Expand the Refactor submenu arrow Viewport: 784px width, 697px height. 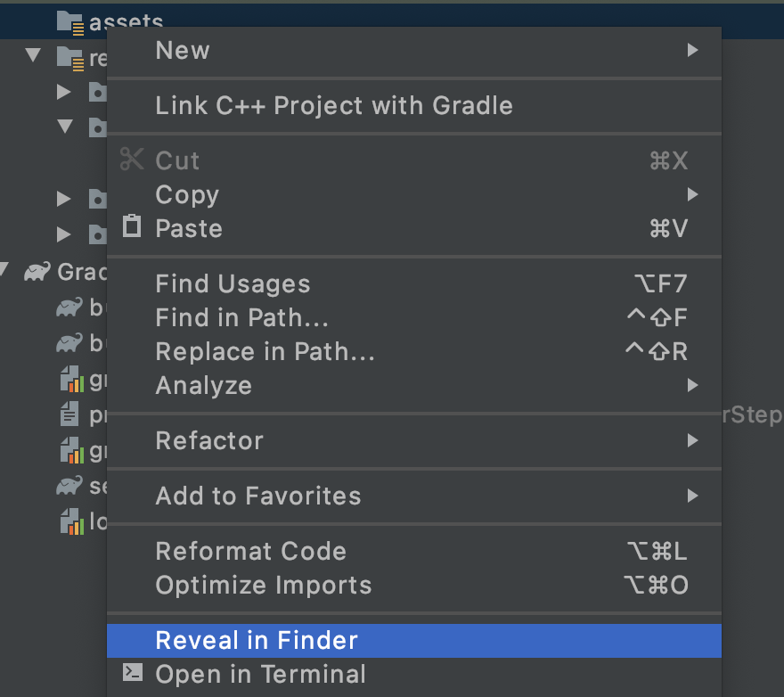(692, 440)
